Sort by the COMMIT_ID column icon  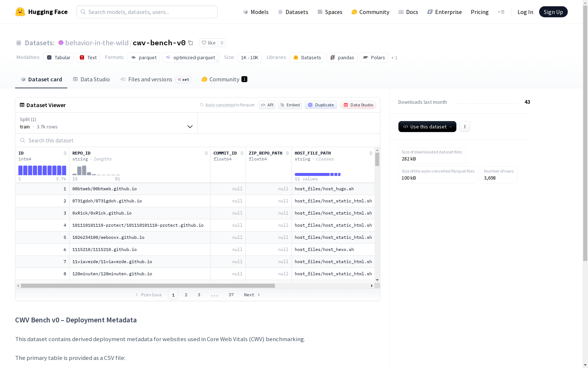[242, 153]
